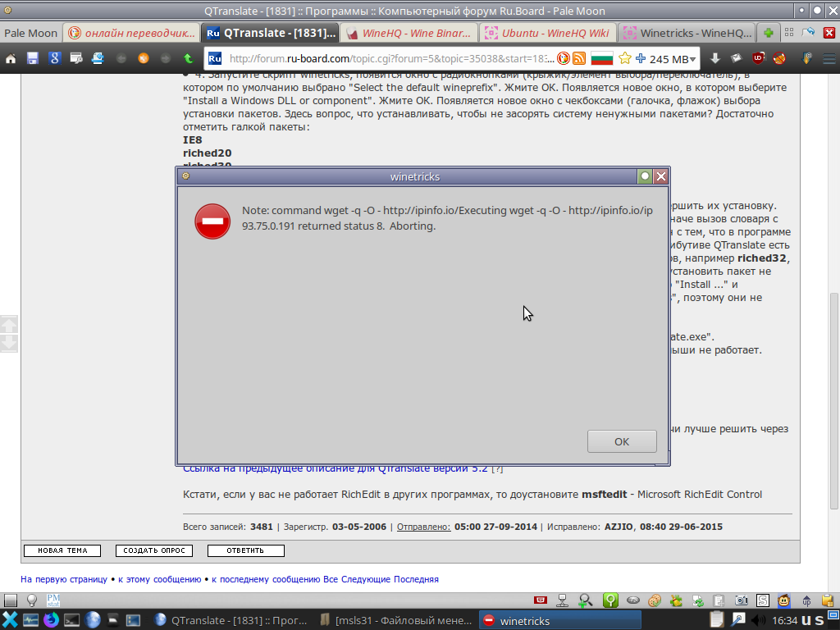Open the system monitor taskbar icon
This screenshot has height=630, width=840.
pyautogui.click(x=30, y=620)
